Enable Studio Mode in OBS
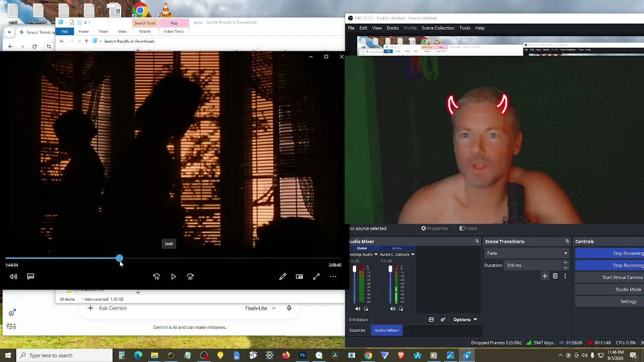 tap(610, 290)
